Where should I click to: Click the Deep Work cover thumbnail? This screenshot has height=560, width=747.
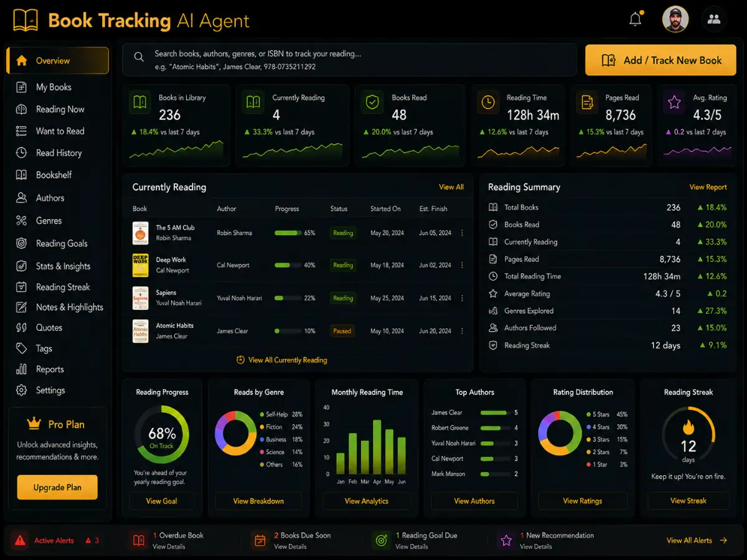[141, 265]
